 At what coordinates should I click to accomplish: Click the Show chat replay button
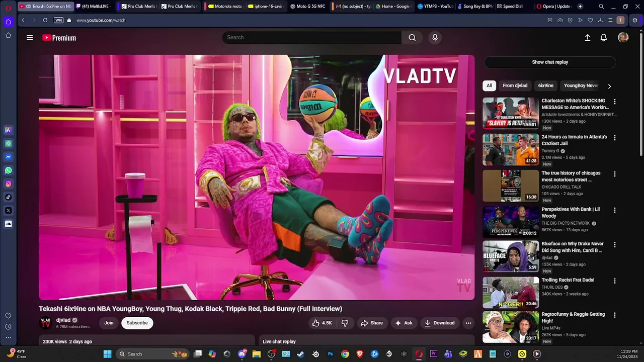(550, 62)
